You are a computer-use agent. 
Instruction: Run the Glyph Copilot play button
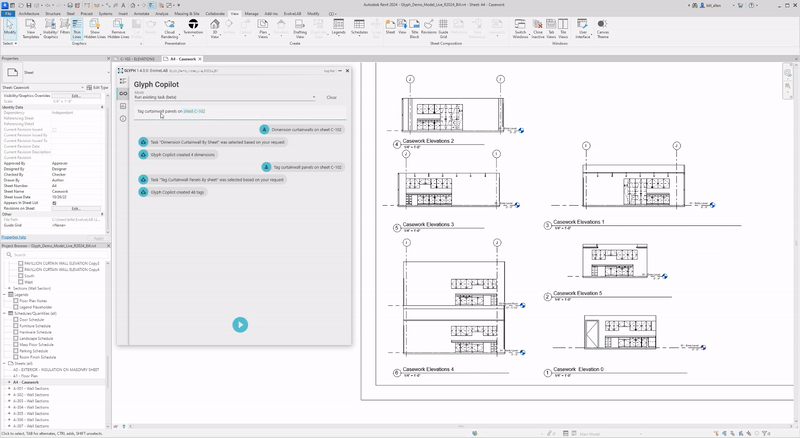pos(240,325)
